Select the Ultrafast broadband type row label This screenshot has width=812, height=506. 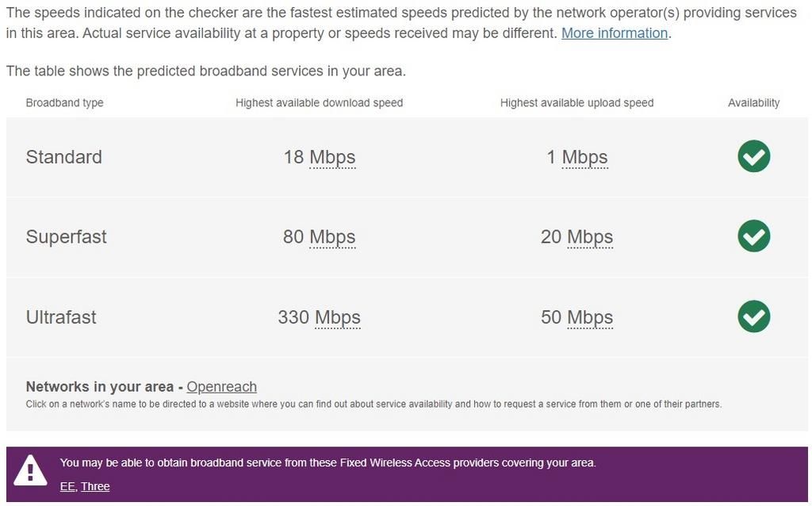coord(61,317)
